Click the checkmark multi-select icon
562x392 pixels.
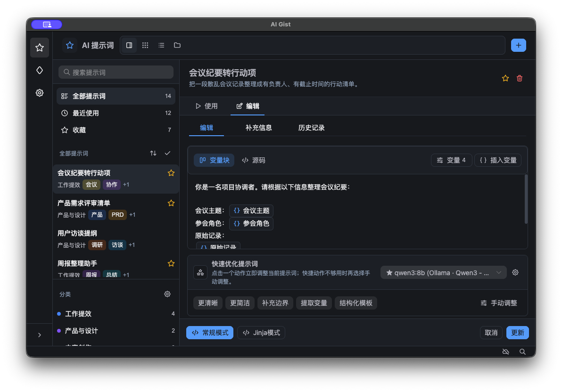point(167,153)
